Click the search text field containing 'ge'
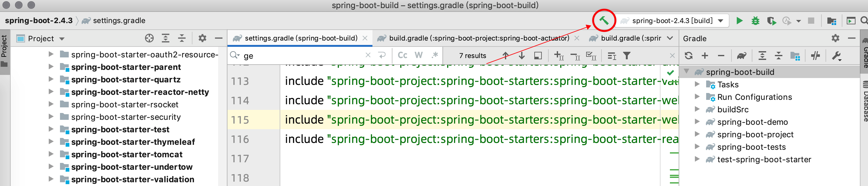 (x=303, y=56)
